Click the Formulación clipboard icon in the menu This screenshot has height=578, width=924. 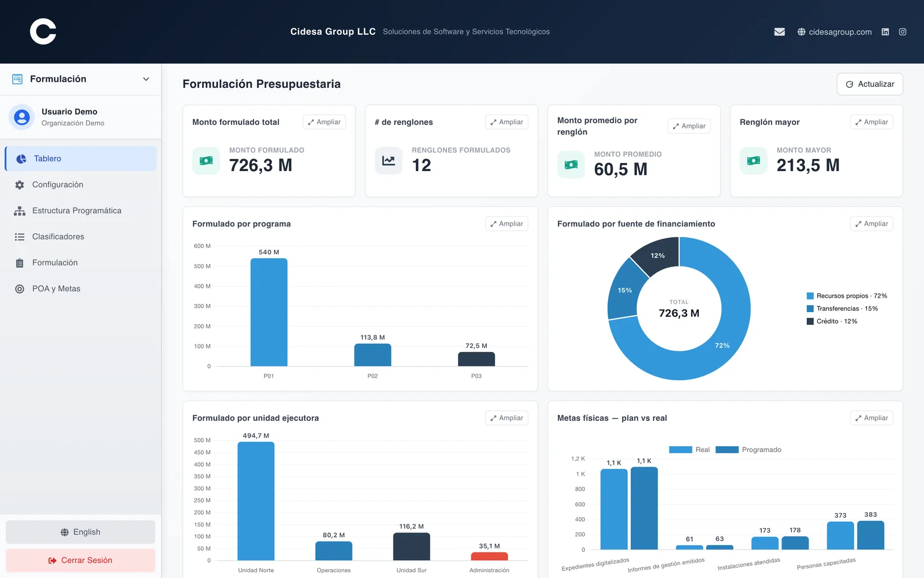click(20, 263)
